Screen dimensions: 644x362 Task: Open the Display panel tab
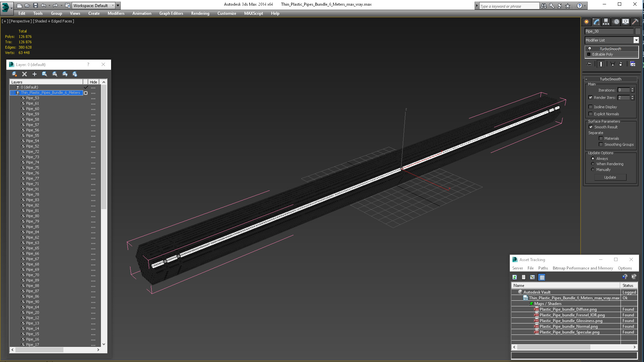pyautogui.click(x=626, y=22)
